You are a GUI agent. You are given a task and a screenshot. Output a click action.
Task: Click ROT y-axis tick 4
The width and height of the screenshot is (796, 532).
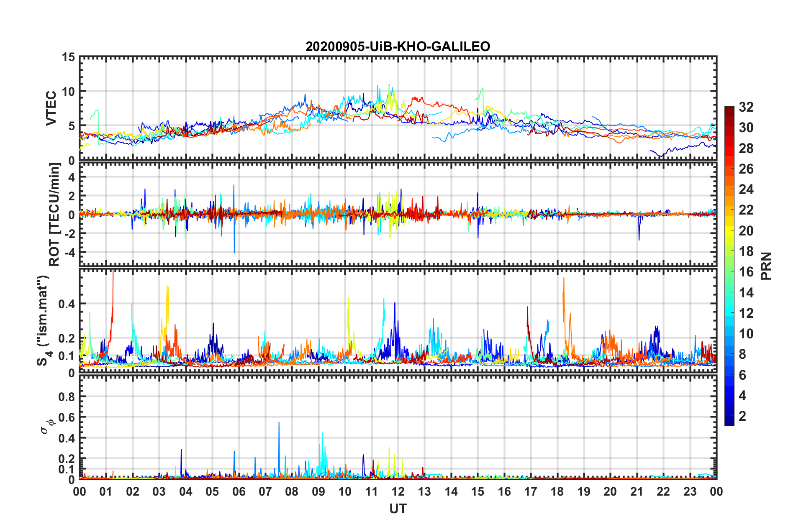click(x=72, y=177)
